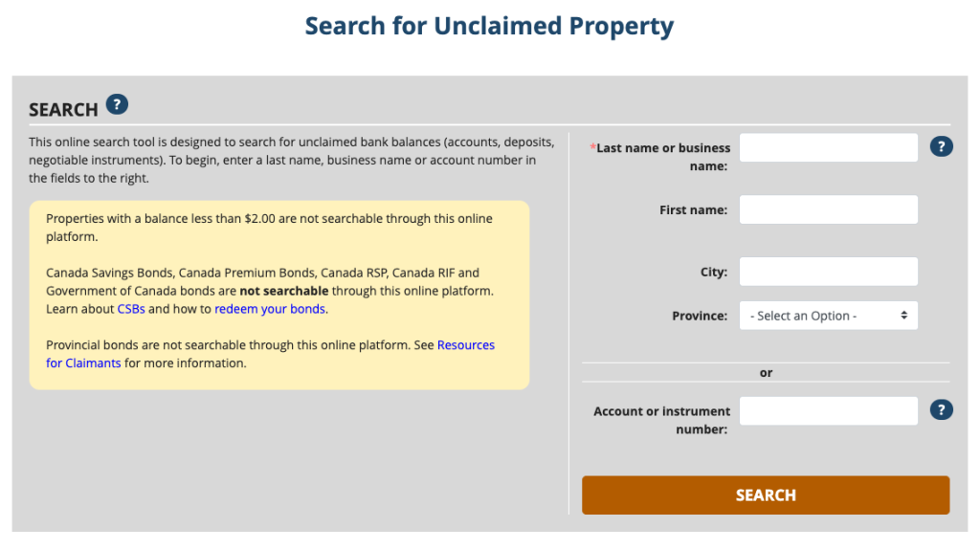Click the Account or instrument number field
Image resolution: width=980 pixels, height=549 pixels.
(828, 411)
